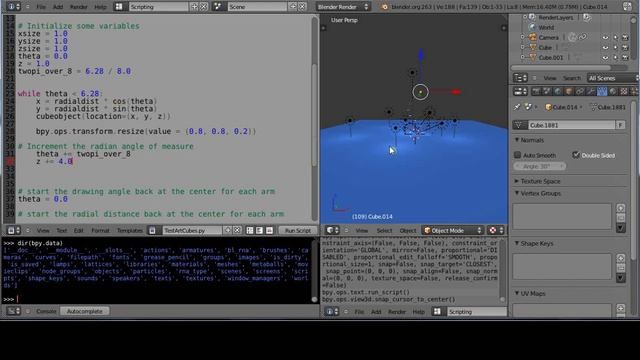Collapse the Normals panel
This screenshot has height=360, width=640.
(x=517, y=140)
